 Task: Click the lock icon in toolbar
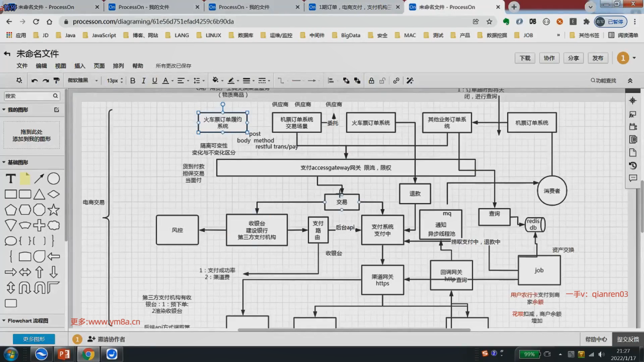pos(371,80)
